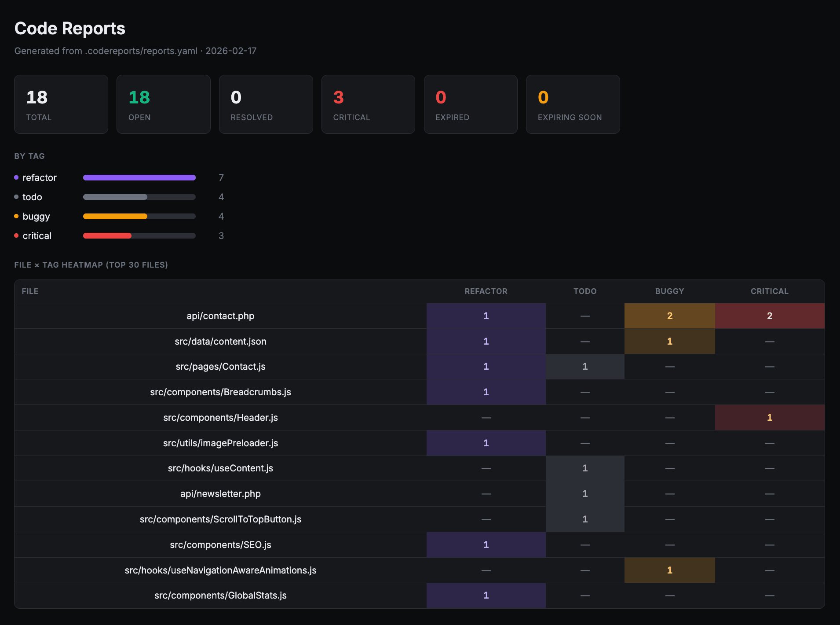
Task: Select the TOTAL stat card showing 18
Action: point(61,104)
